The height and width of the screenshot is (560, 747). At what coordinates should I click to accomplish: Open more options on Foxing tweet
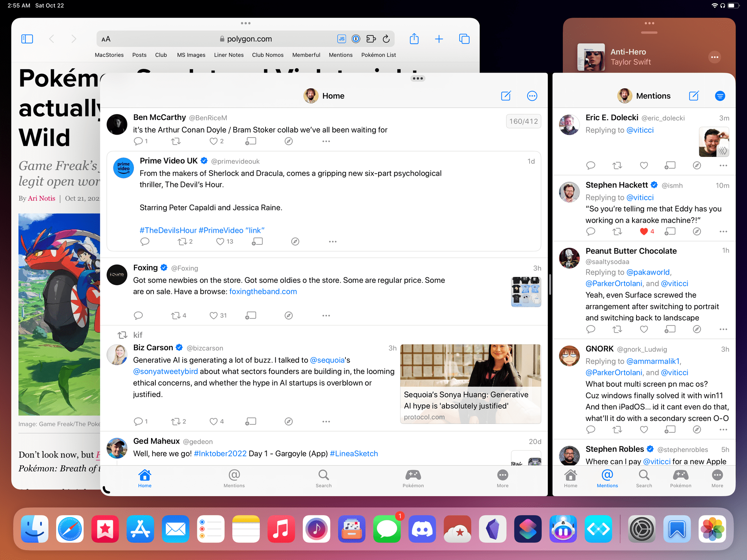(326, 316)
